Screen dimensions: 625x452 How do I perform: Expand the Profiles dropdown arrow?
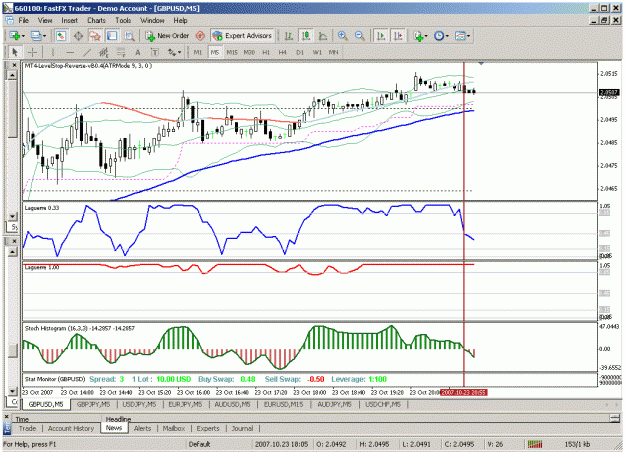[x=44, y=36]
